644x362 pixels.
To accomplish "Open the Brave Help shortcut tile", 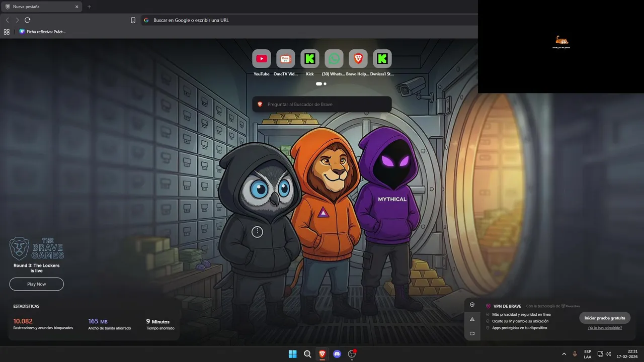I will [358, 59].
